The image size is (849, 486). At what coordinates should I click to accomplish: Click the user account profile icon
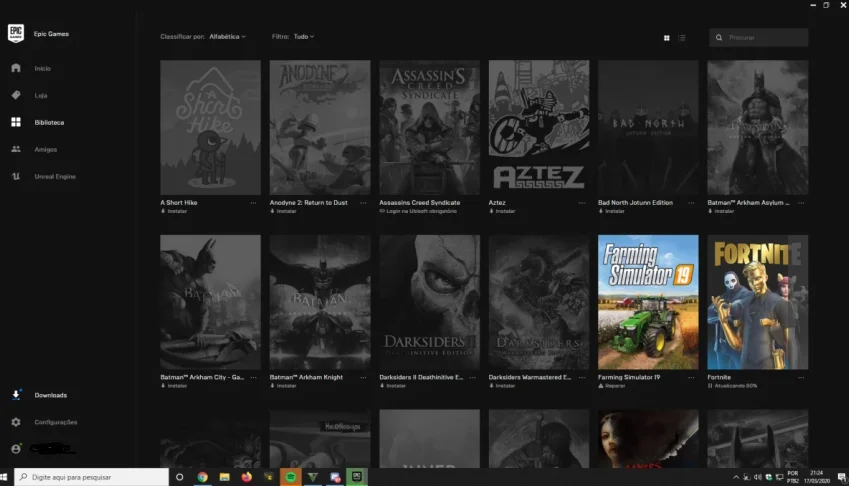click(16, 449)
